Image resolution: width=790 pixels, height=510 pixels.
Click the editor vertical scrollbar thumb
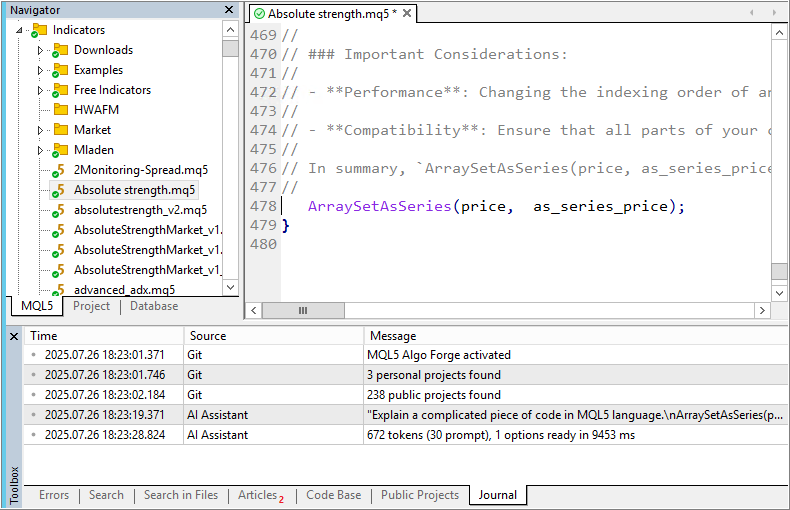[x=779, y=271]
